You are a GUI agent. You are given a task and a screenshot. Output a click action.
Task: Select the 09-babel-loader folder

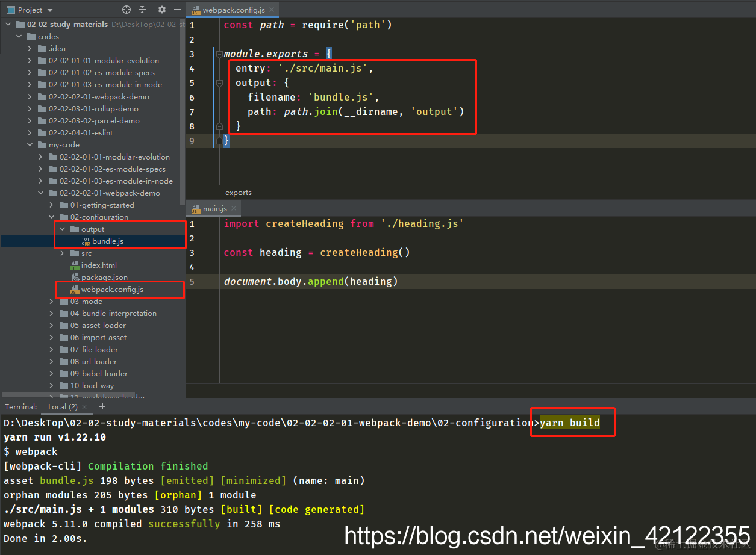99,374
